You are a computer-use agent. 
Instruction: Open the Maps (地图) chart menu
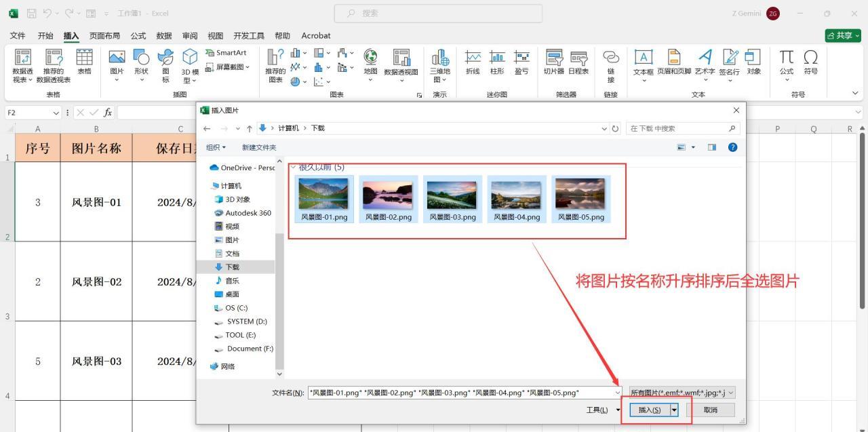tap(370, 65)
